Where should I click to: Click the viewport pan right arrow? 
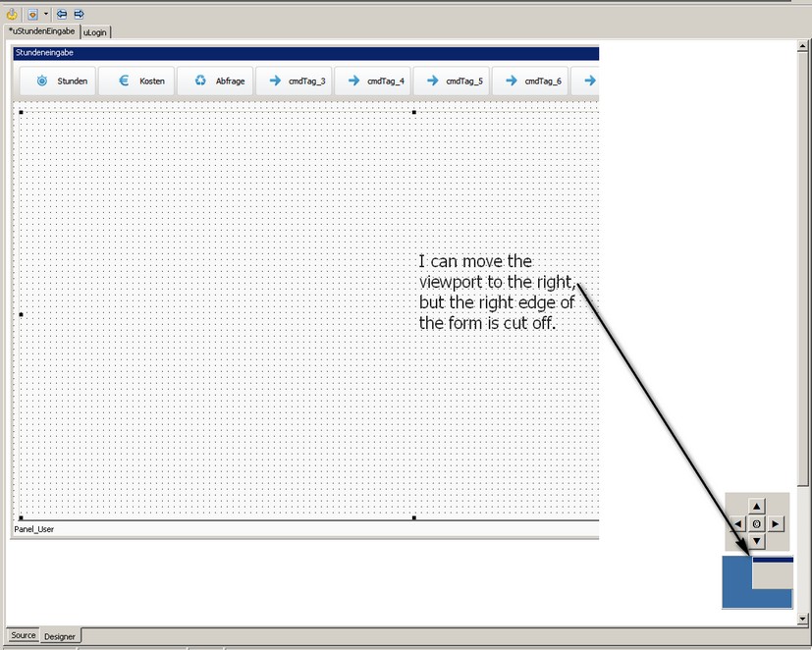coord(776,524)
